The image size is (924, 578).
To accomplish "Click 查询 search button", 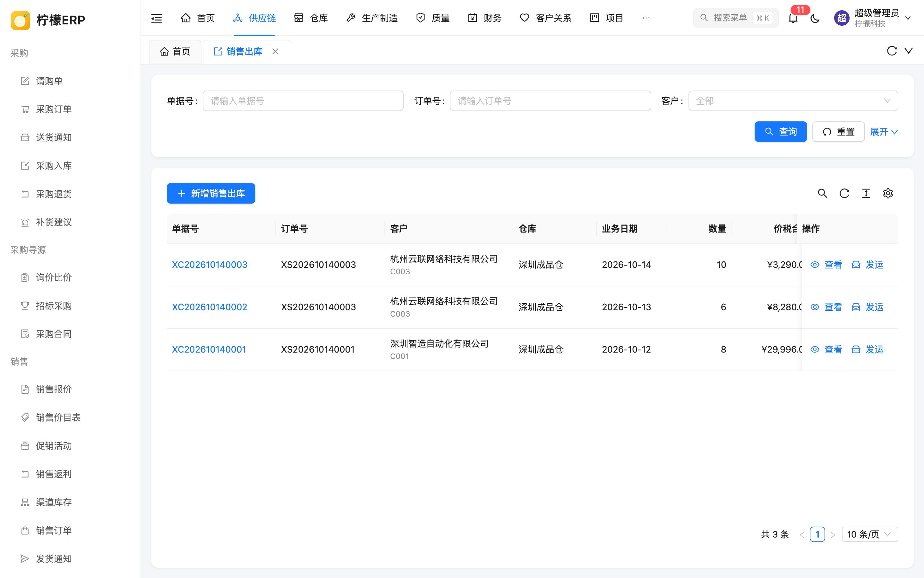I will pos(781,132).
